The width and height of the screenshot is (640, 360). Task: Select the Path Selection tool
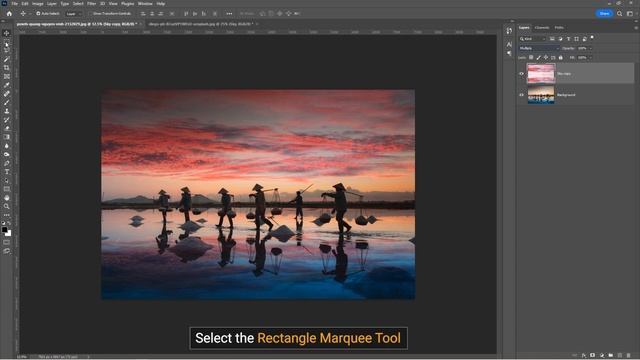(x=7, y=180)
